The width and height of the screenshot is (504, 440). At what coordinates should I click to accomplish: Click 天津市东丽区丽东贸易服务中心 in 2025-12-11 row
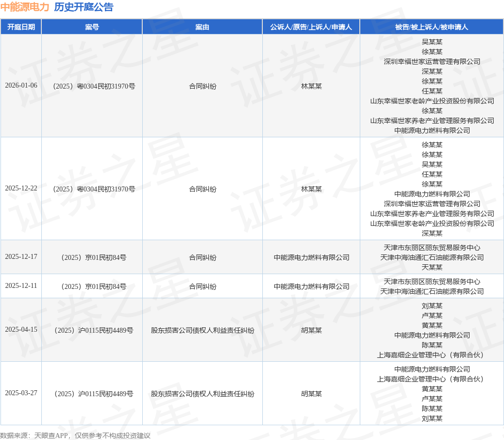tap(432, 282)
